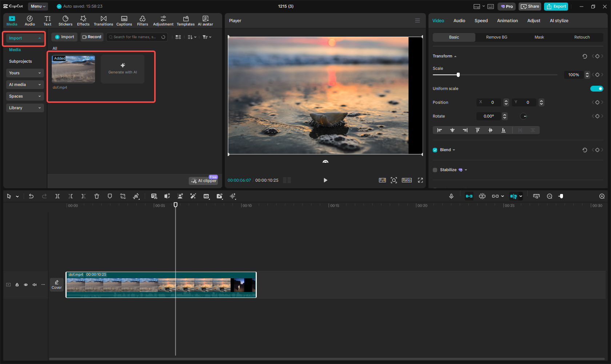
Task: Click the microphone voiceover icon
Action: tap(451, 196)
